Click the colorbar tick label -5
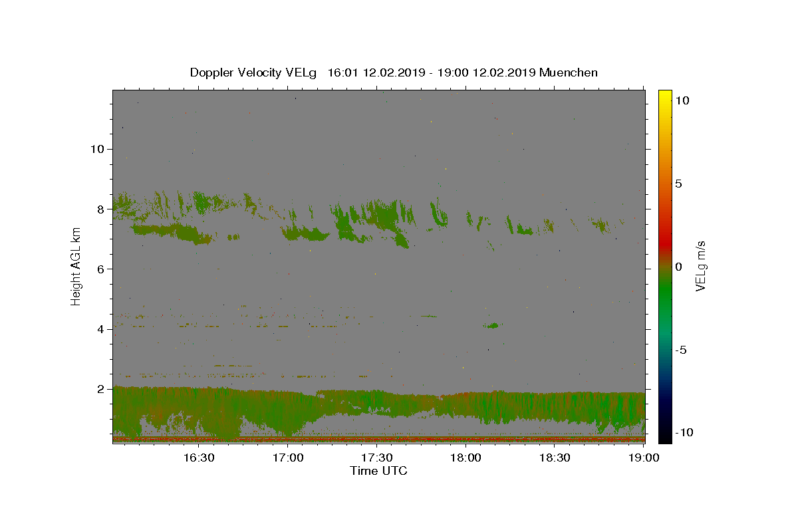This screenshot has height=532, width=798. pos(680,349)
